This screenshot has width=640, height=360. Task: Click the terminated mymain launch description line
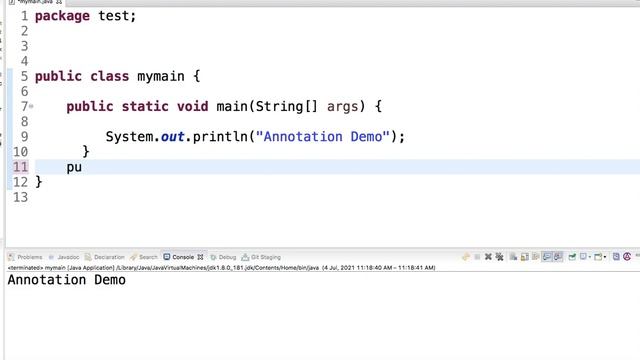(x=222, y=268)
